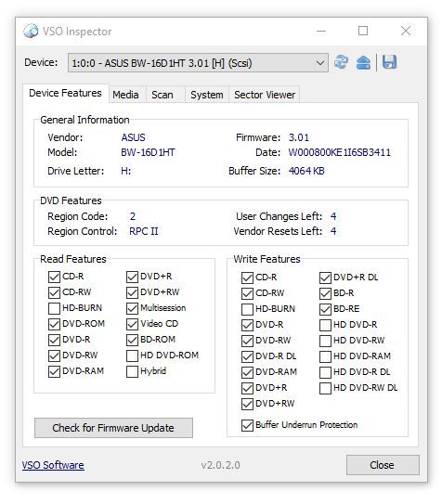Open the Sector Viewer tab

click(265, 95)
